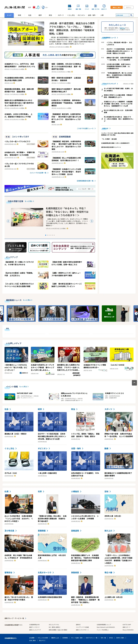Screen dimensions: 138x644
Task: Open the 私のなかの歴史 banner image
Action: pos(43,275)
